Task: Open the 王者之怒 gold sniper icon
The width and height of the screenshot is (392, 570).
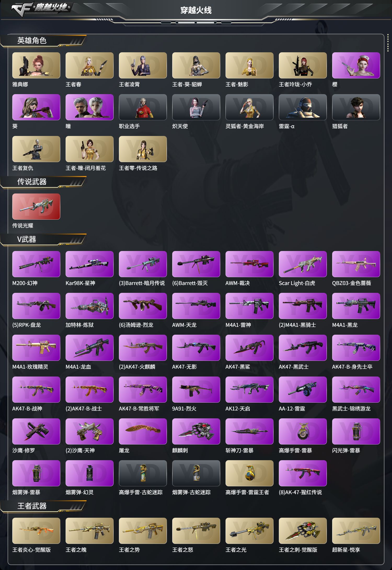Action: pos(196,531)
